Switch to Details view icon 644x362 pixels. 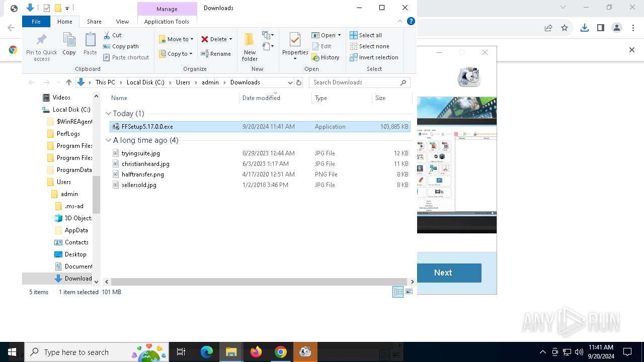click(x=398, y=292)
